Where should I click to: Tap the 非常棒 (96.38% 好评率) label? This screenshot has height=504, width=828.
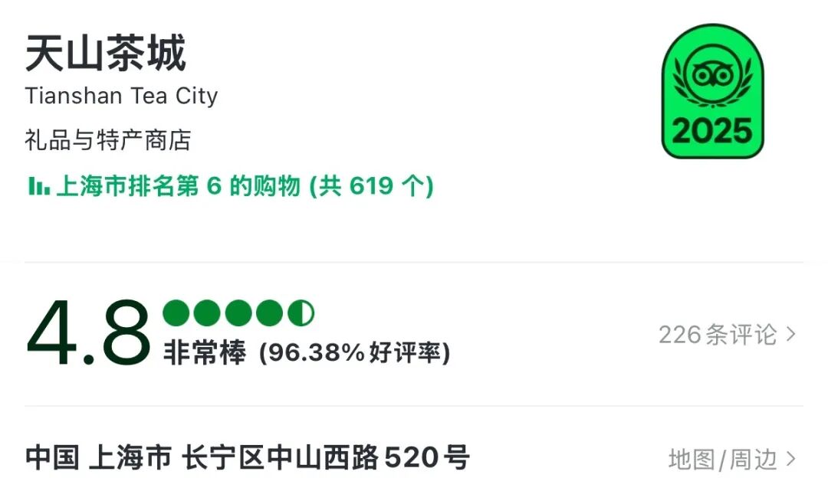pyautogui.click(x=307, y=352)
